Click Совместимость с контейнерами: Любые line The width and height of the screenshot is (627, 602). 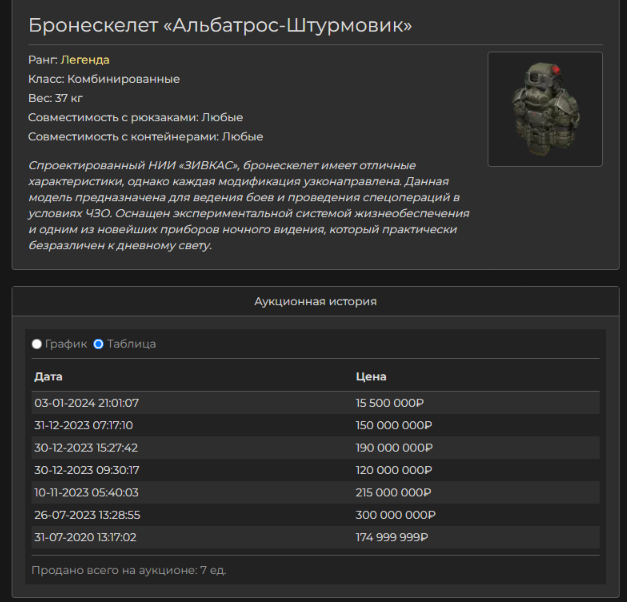click(146, 137)
